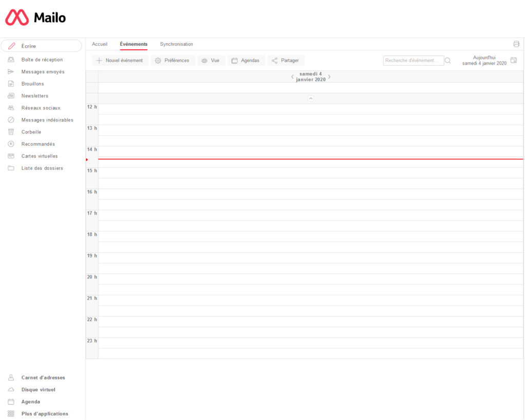Open Préférences settings
The image size is (525, 420).
(x=173, y=61)
